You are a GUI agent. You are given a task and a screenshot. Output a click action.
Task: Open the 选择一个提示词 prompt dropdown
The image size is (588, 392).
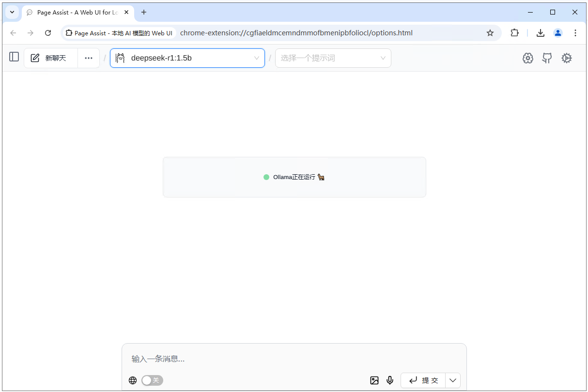pos(333,58)
